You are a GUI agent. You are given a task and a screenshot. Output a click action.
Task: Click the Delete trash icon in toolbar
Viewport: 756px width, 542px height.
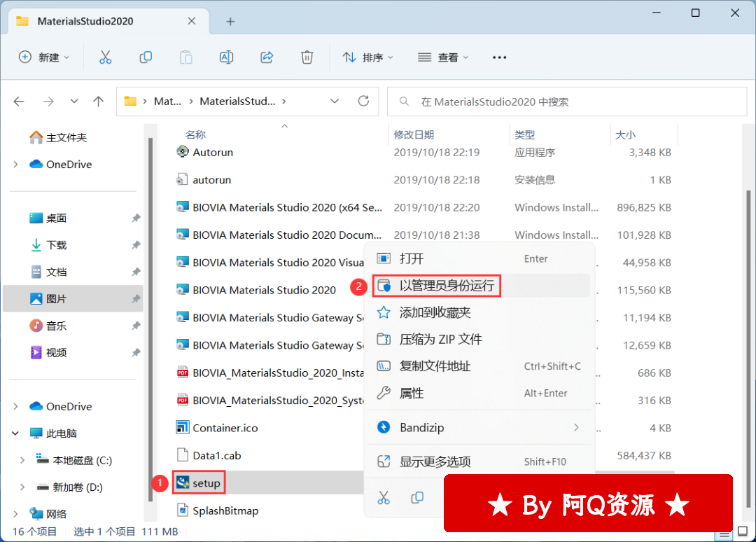click(307, 57)
